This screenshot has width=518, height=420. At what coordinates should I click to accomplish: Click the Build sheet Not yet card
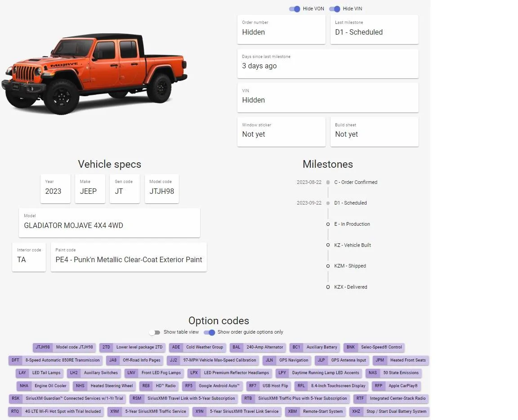coord(374,132)
